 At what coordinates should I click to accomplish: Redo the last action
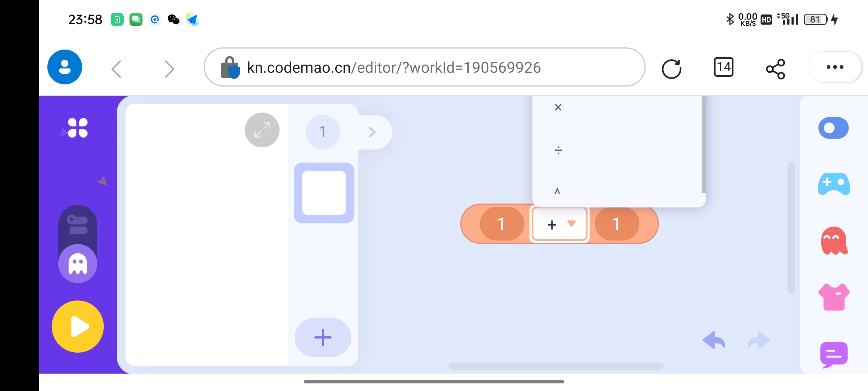(759, 340)
